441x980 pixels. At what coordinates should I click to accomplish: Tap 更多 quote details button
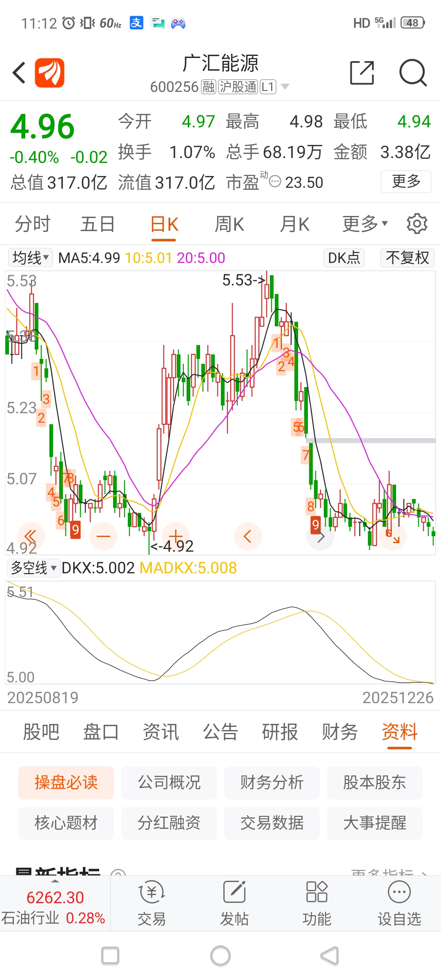tap(406, 181)
